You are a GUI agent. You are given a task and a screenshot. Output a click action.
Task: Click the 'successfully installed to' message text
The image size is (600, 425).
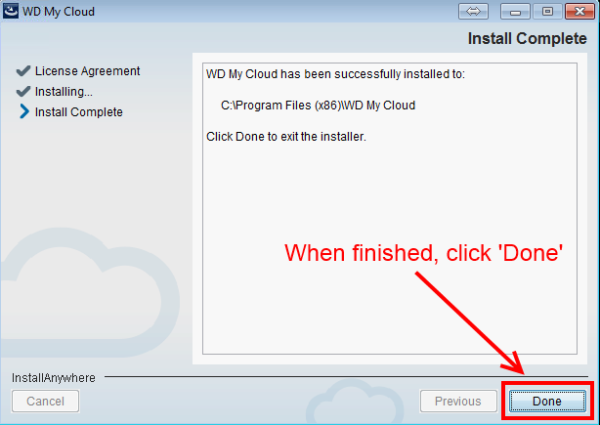pyautogui.click(x=335, y=74)
